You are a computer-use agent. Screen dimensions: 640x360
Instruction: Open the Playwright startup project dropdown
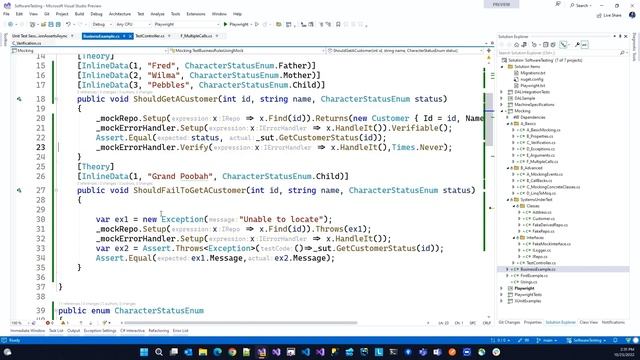click(186, 24)
